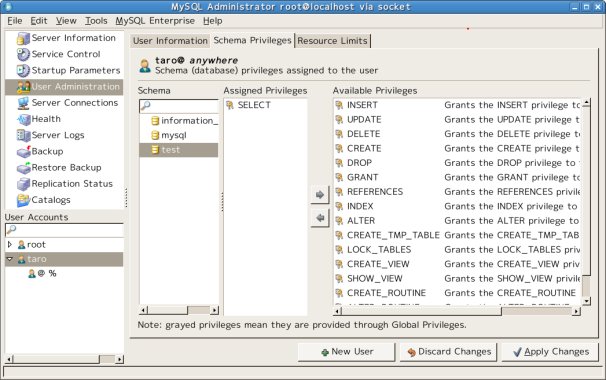Image resolution: width=606 pixels, height=380 pixels.
Task: Switch to the User Information tab
Action: [x=170, y=41]
